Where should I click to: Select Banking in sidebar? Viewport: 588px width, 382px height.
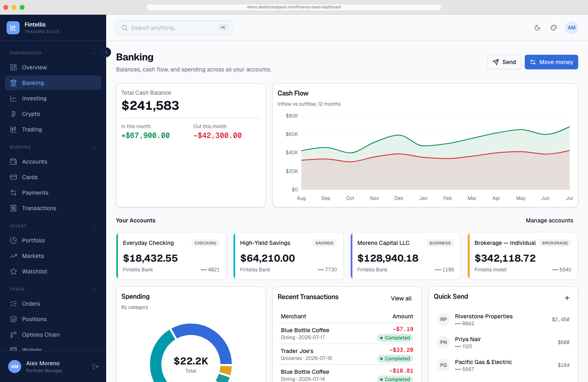click(x=53, y=83)
